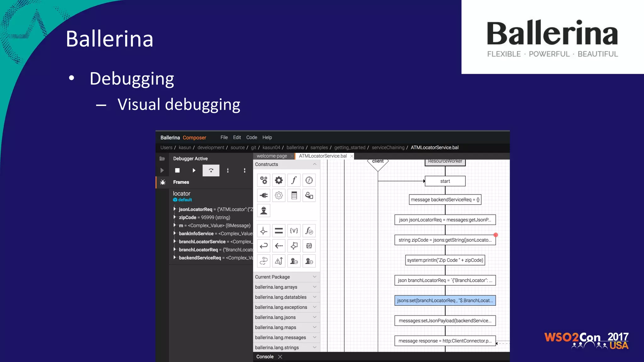Resume execution with the debugger play button
Image resolution: width=644 pixels, height=362 pixels.
pyautogui.click(x=194, y=170)
